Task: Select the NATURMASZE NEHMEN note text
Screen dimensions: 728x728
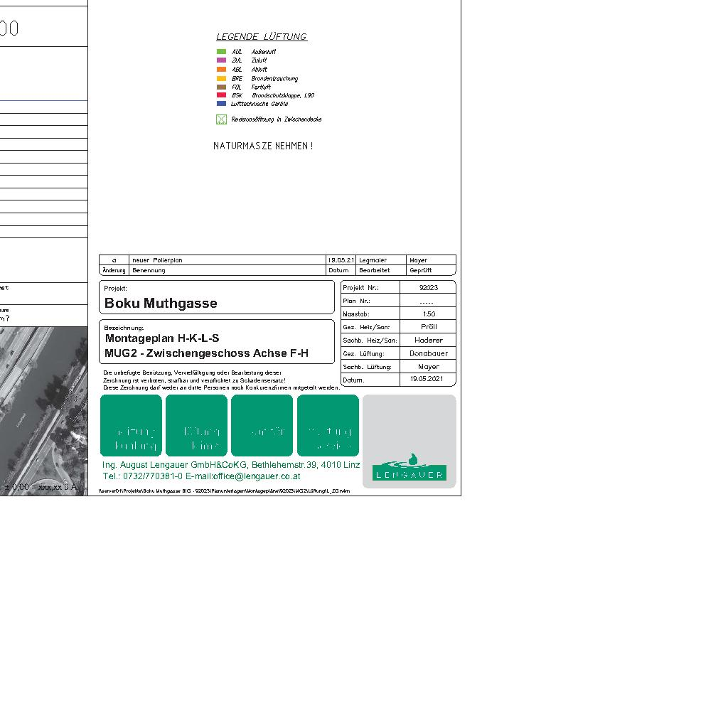Action: coord(263,146)
